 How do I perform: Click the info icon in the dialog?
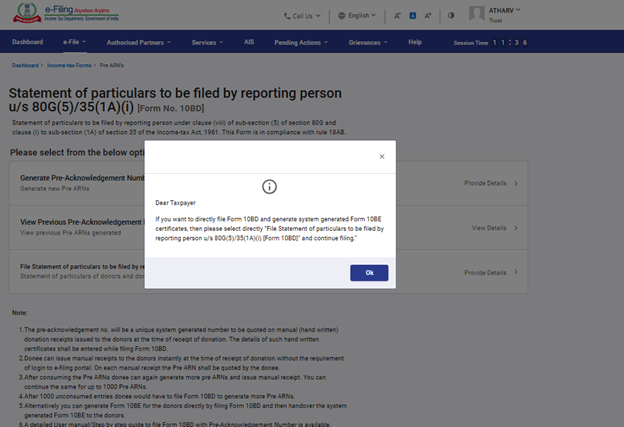269,187
